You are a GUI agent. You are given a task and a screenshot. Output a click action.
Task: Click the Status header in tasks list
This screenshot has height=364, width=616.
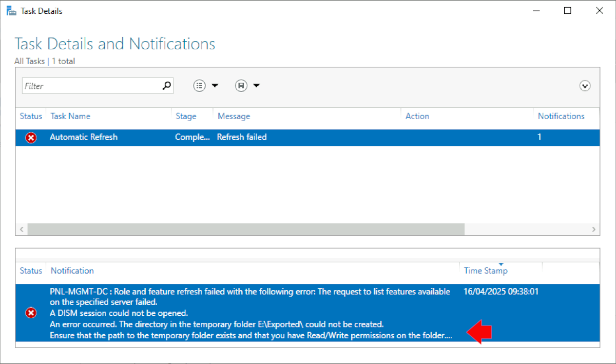click(x=31, y=116)
